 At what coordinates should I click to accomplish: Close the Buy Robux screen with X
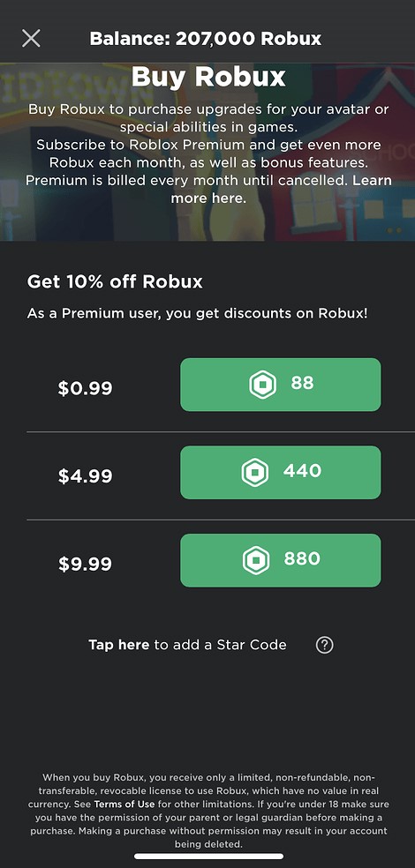pos(31,38)
